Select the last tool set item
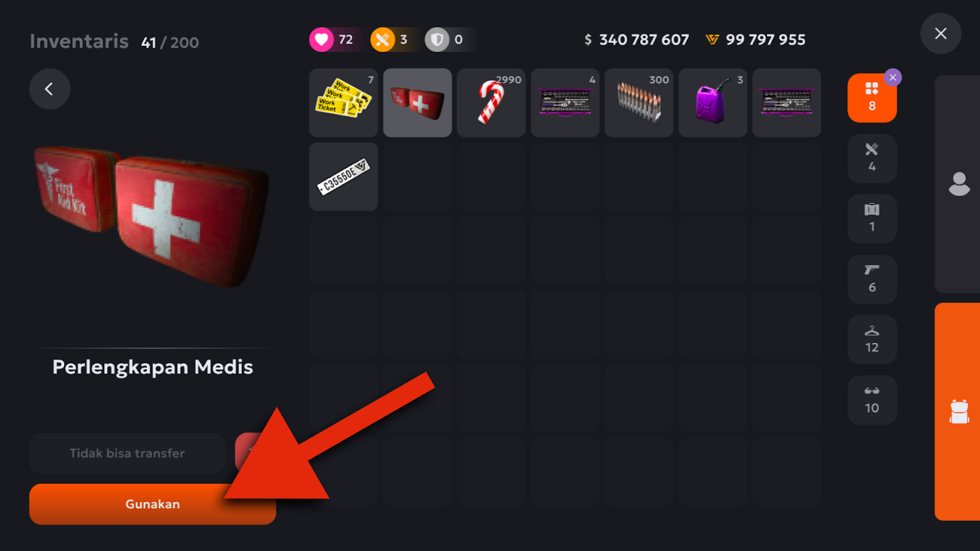 pos(786,103)
